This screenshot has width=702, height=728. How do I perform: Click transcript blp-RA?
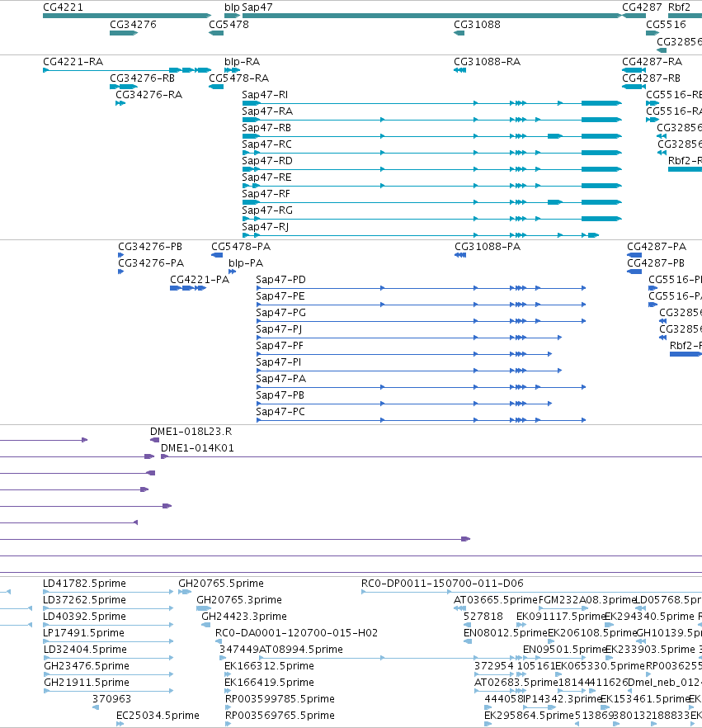pyautogui.click(x=242, y=62)
